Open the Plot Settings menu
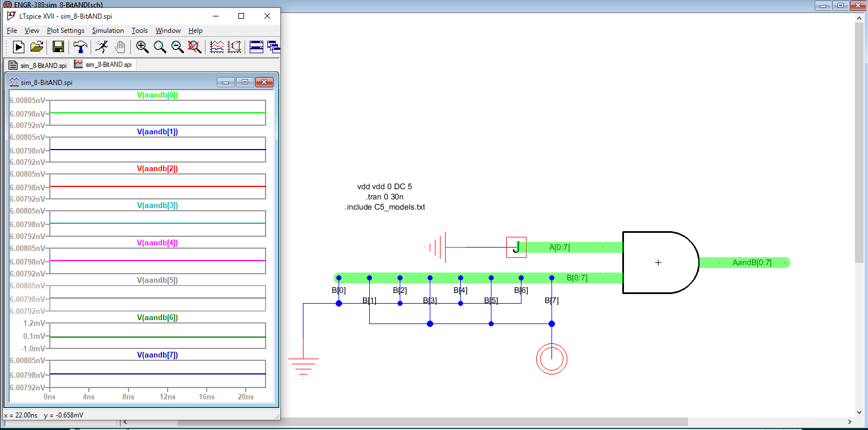 click(66, 31)
